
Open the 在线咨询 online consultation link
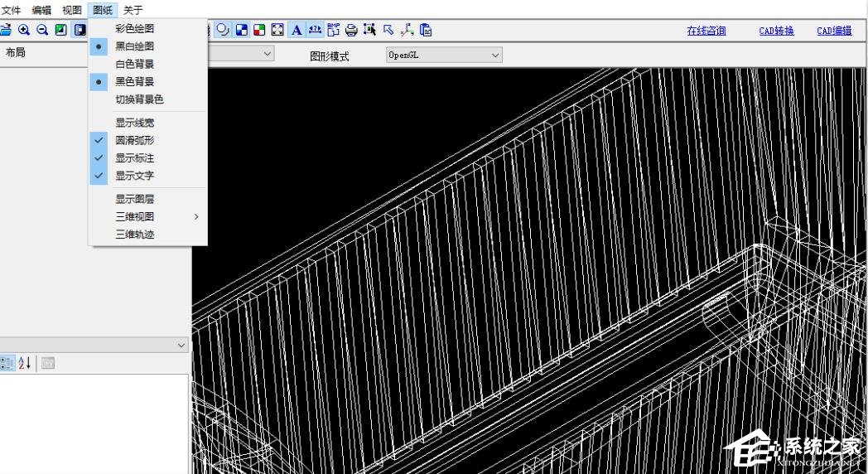pyautogui.click(x=706, y=31)
